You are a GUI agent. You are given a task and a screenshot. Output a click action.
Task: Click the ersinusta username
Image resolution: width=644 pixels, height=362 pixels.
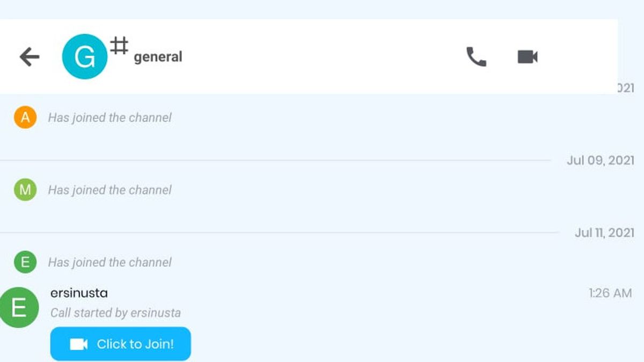[x=79, y=293]
